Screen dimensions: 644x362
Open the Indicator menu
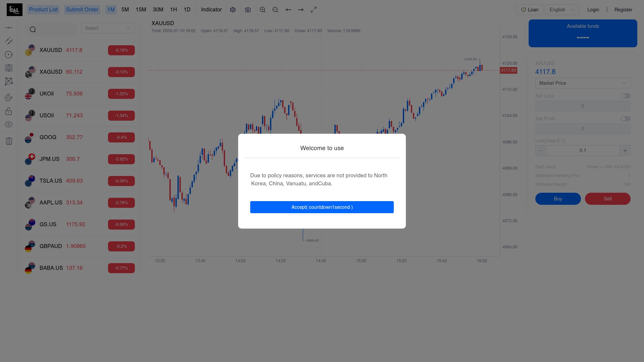(x=211, y=10)
